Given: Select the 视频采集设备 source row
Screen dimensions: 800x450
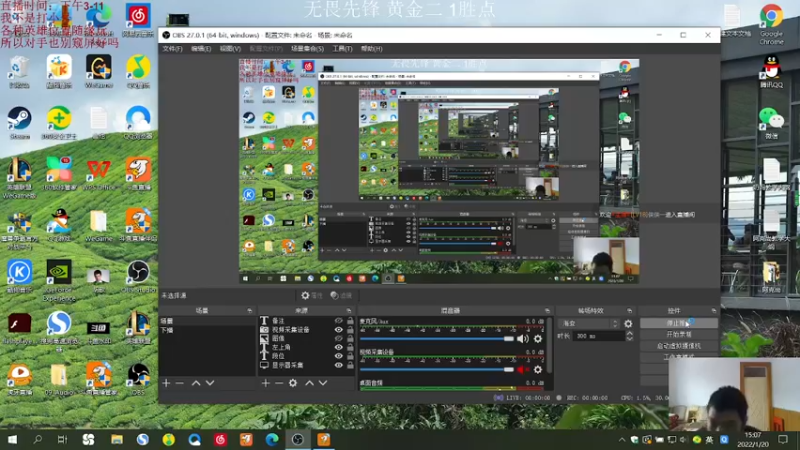Looking at the screenshot, I should pos(306,330).
